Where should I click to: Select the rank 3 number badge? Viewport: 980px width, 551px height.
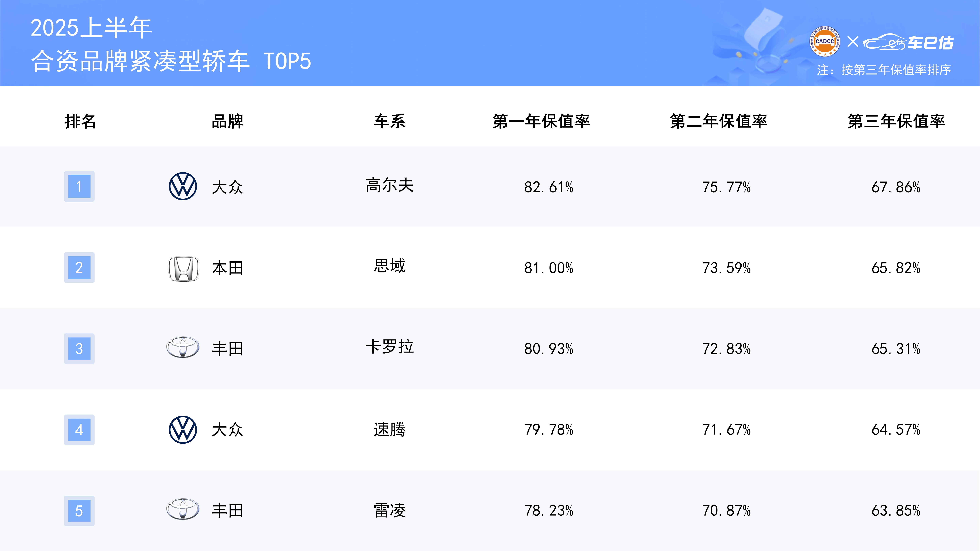(x=79, y=349)
